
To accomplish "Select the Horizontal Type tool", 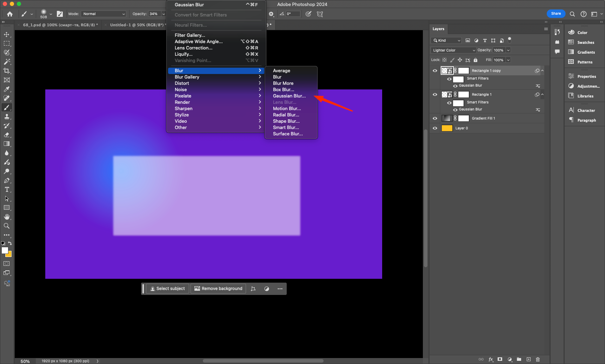I will (x=7, y=189).
